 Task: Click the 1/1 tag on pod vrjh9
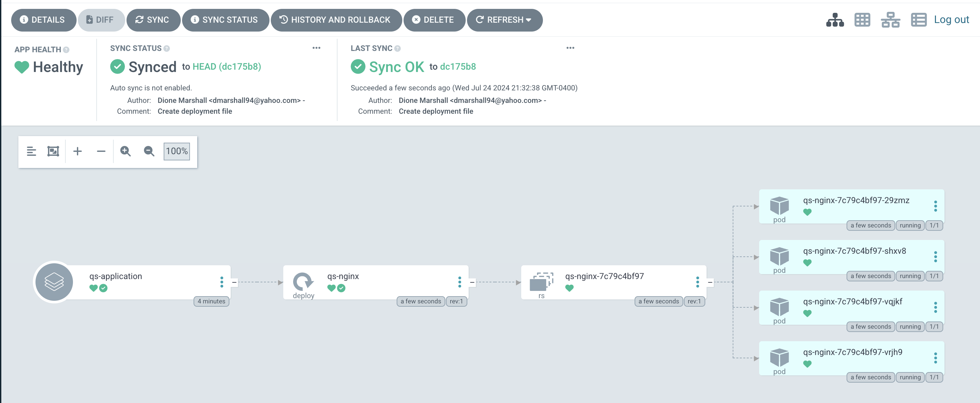pyautogui.click(x=934, y=377)
